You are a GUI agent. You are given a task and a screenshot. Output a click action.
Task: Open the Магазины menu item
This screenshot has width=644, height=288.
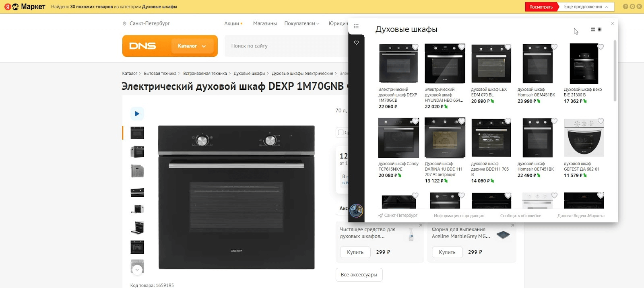[265, 24]
